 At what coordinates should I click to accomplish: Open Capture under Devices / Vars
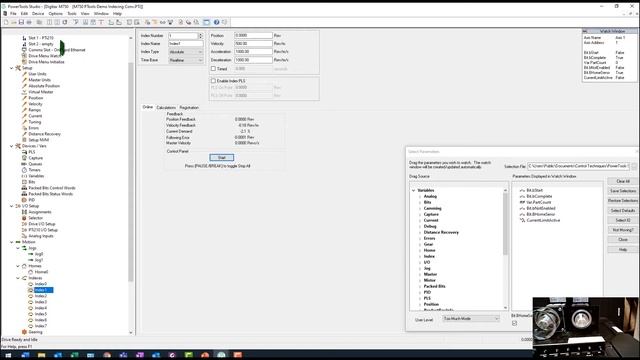(x=36, y=158)
